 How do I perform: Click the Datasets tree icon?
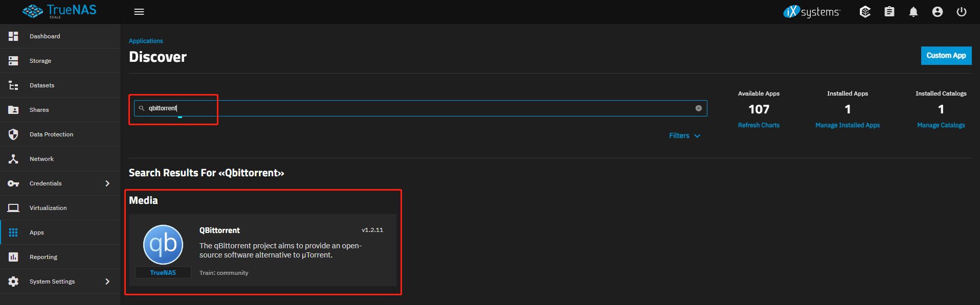coord(13,85)
